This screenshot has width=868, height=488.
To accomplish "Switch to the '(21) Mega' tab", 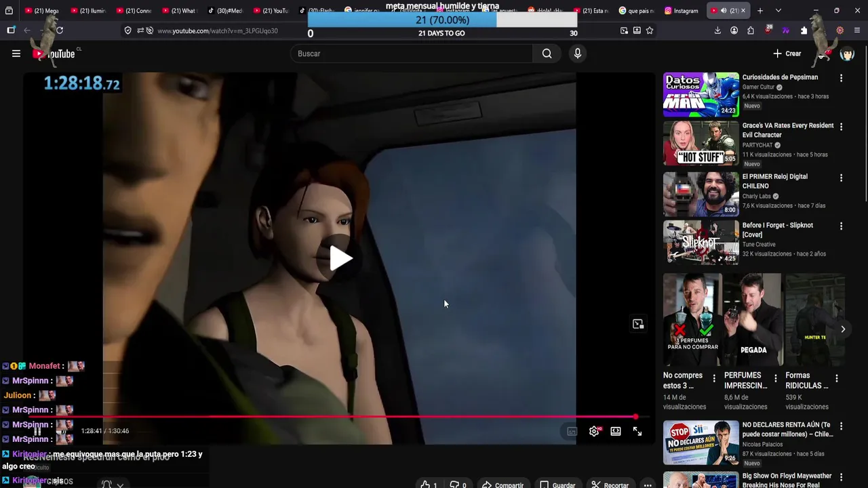I will pyautogui.click(x=41, y=11).
